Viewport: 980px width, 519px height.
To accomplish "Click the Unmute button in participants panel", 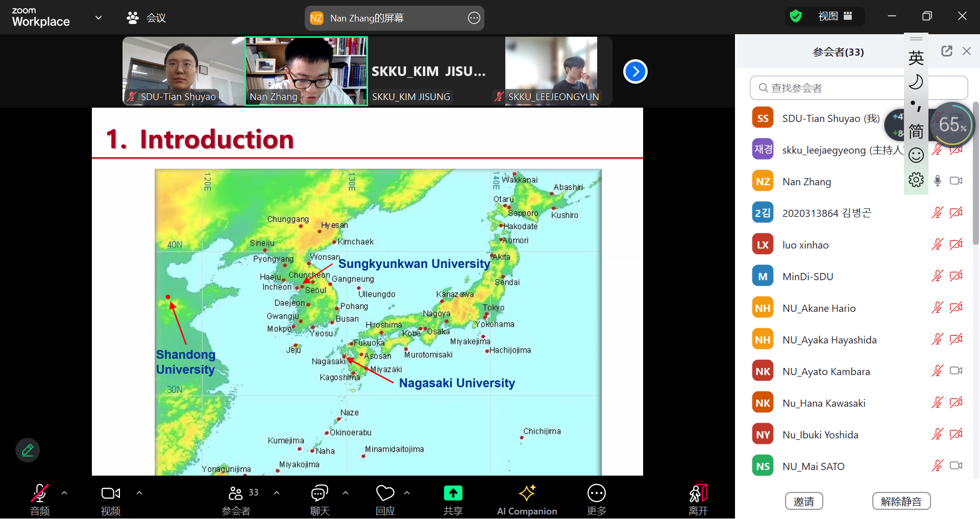I will pyautogui.click(x=901, y=501).
